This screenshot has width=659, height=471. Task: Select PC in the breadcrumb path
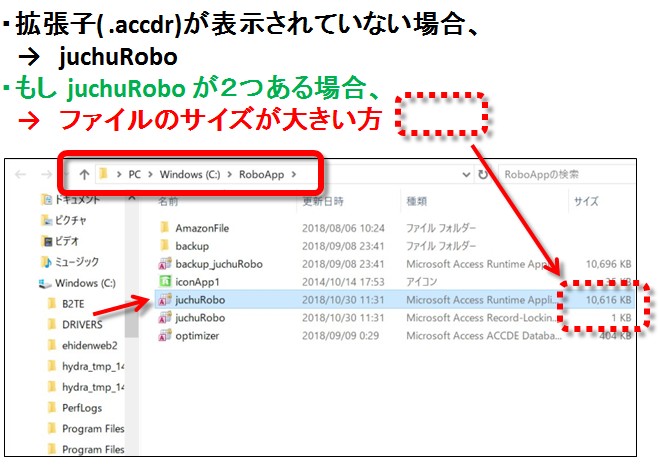point(134,174)
